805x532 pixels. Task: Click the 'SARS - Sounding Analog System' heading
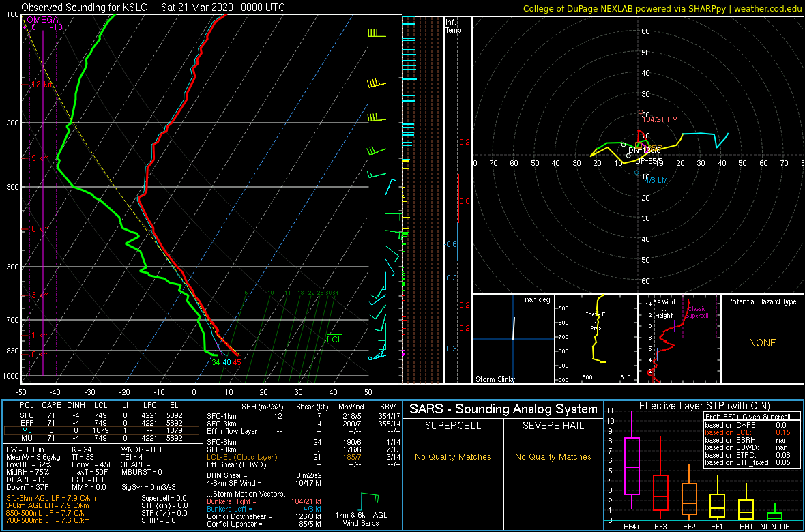tap(503, 409)
